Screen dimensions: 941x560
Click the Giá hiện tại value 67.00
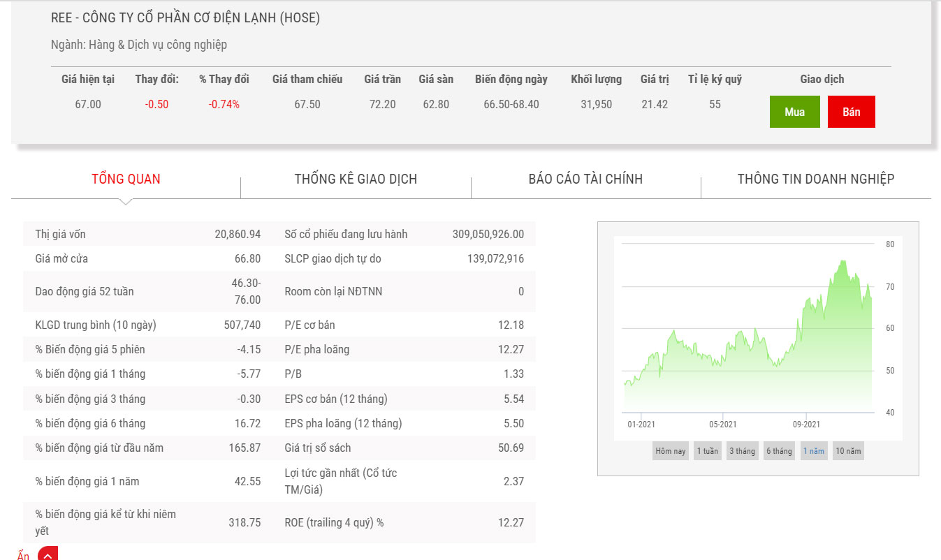point(88,104)
